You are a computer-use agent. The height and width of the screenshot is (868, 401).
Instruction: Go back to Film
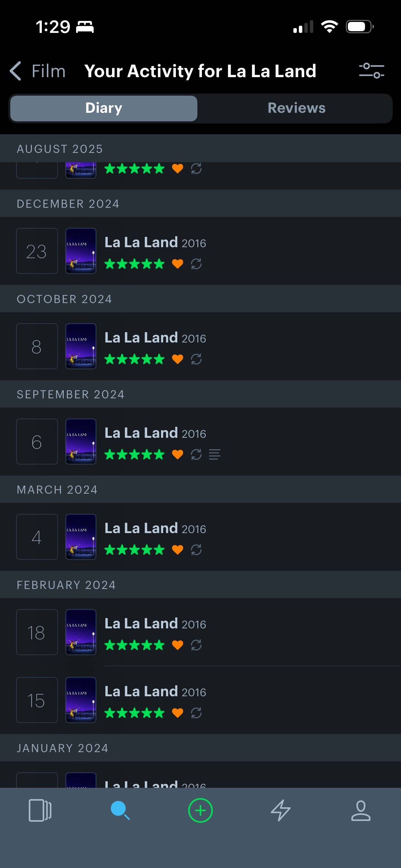(37, 71)
